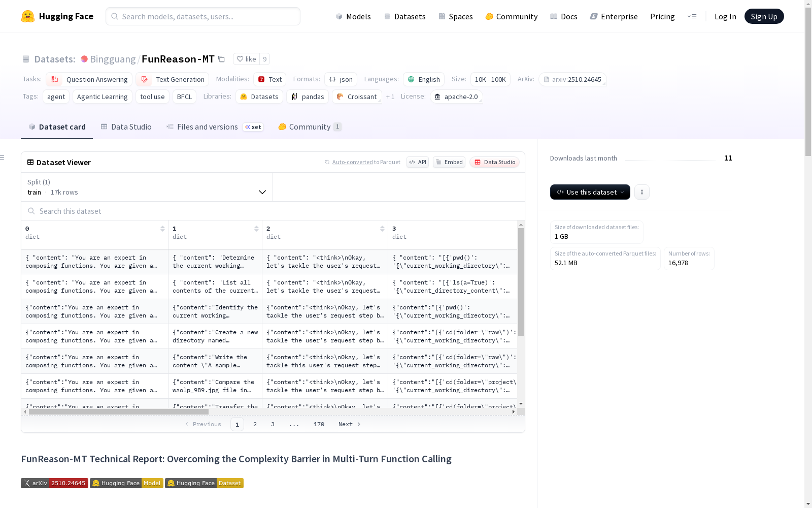Expand the +1 more libraries
Image resolution: width=812 pixels, height=508 pixels.
click(x=390, y=97)
